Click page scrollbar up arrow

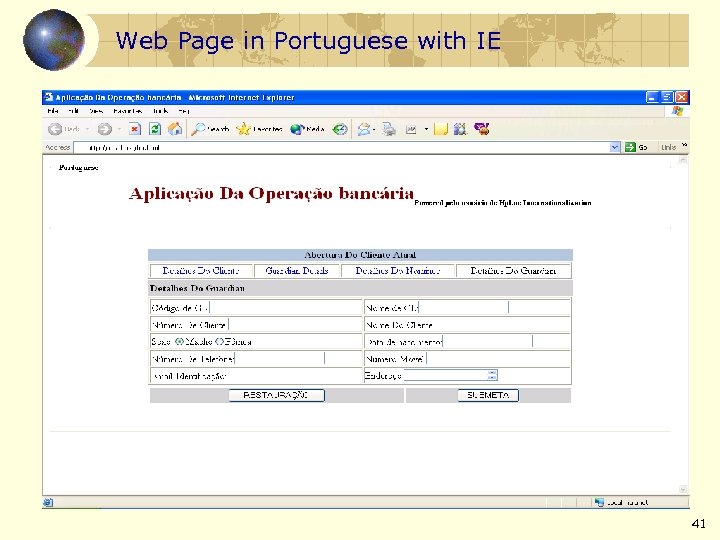[683, 160]
